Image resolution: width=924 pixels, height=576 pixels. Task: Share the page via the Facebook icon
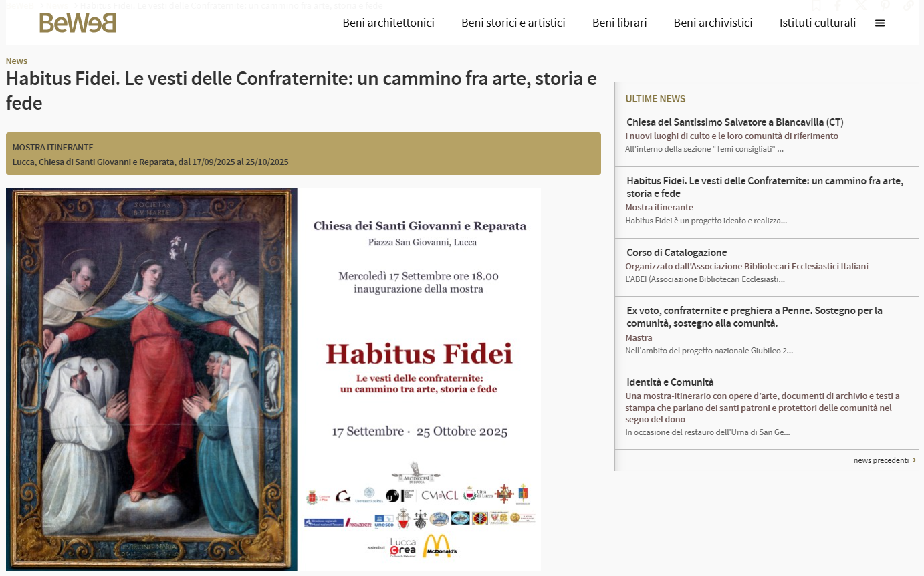(838, 5)
